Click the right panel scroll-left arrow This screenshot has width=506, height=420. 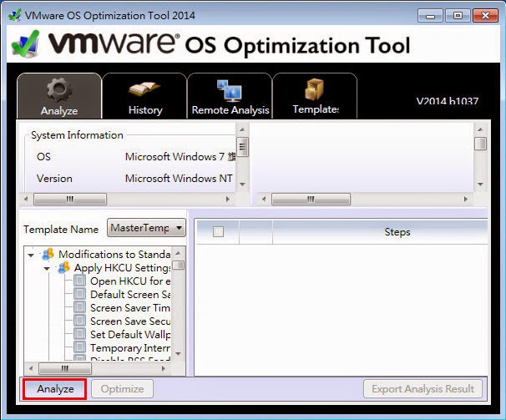[264, 199]
